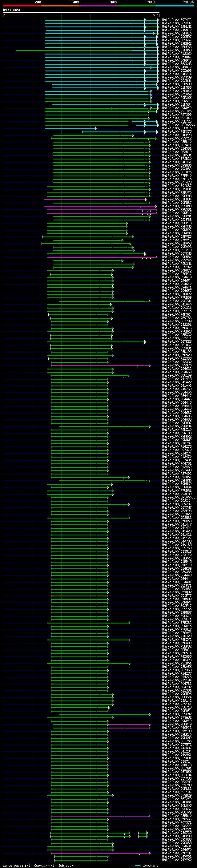Open hit UniRef100_A9P266
Screen dimensions: 197x868
tap(177, 98)
